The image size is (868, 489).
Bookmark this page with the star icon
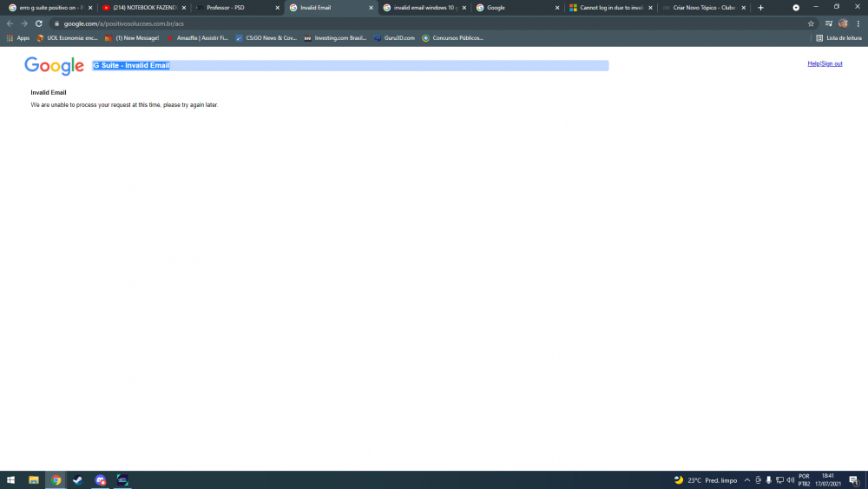(811, 23)
